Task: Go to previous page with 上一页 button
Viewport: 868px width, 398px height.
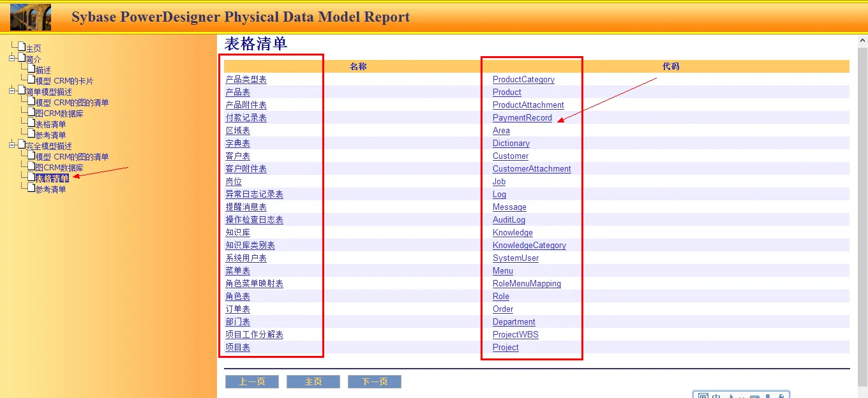Action: coord(252,381)
